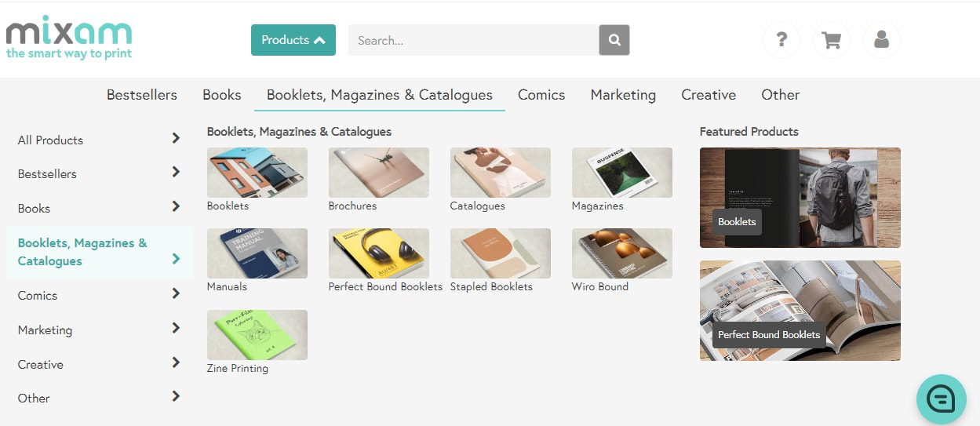Open the Magazines product thumbnail

click(x=622, y=173)
